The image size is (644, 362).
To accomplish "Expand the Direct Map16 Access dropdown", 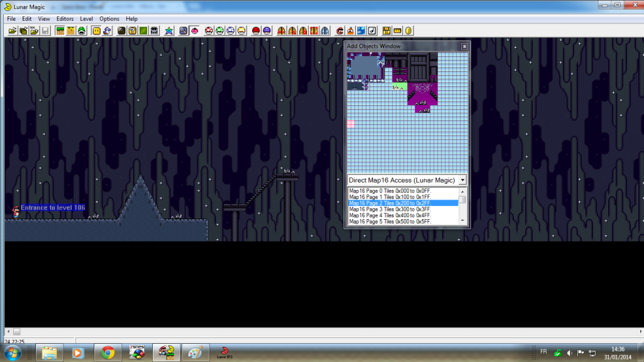I will [x=462, y=180].
